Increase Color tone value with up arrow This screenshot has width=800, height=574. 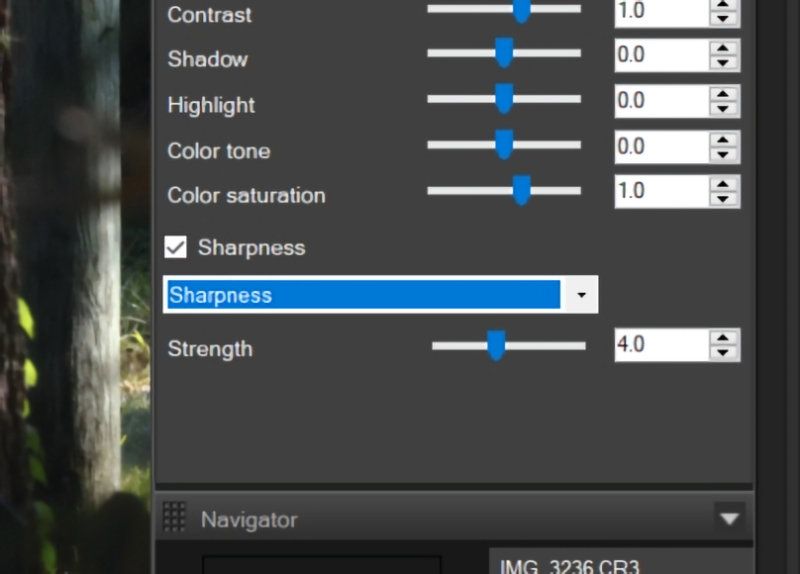tap(722, 138)
